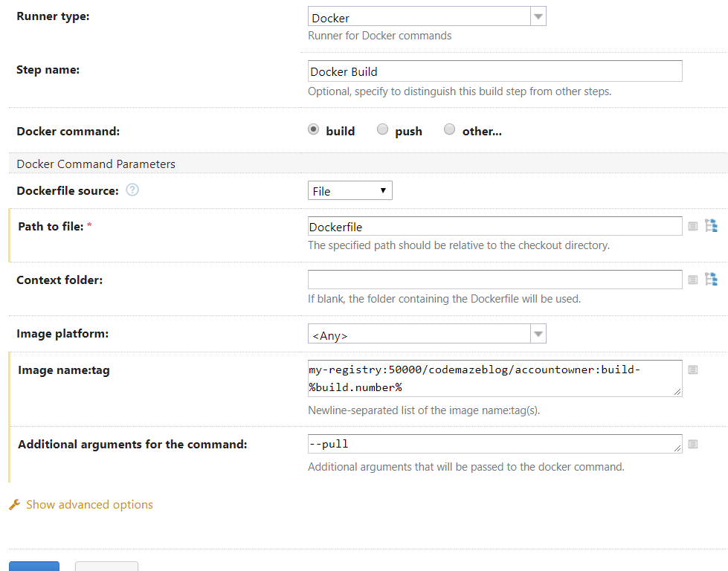Show advanced options link

[x=89, y=505]
